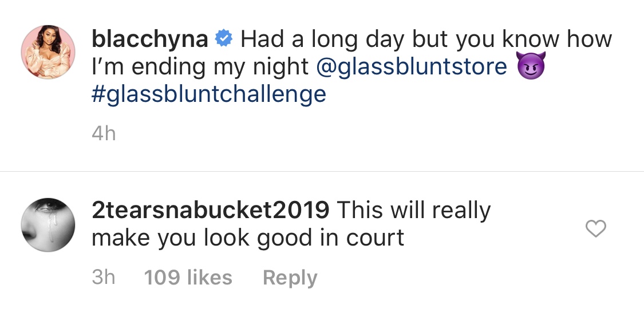Image resolution: width=644 pixels, height=324 pixels.
Task: Open 2tearsnabucket2019's profile avatar
Action: (48, 224)
